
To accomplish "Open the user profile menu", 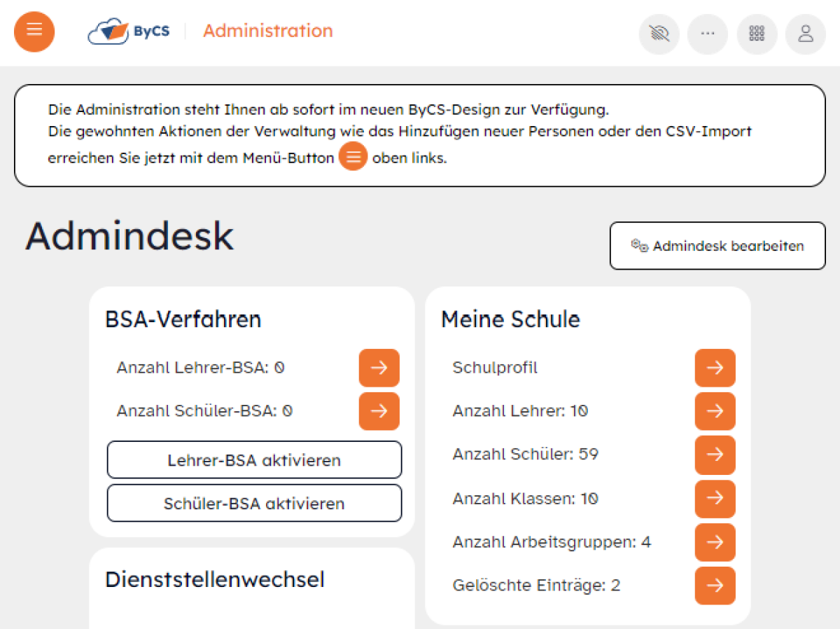I will click(x=806, y=34).
